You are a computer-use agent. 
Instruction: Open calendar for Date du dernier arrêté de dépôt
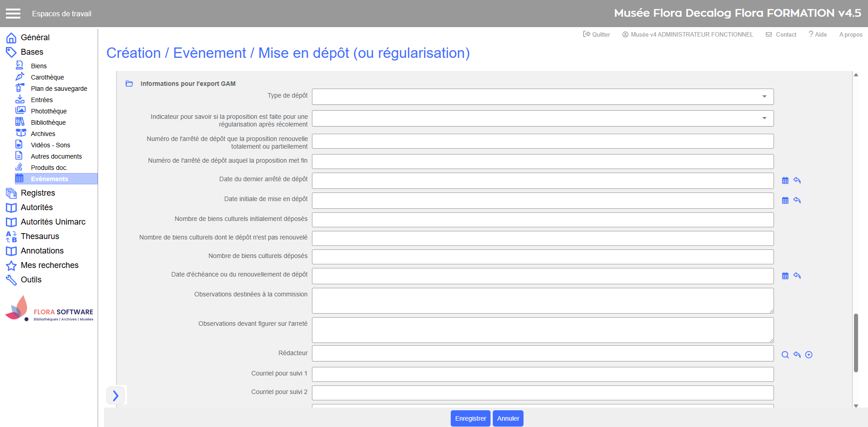click(785, 181)
